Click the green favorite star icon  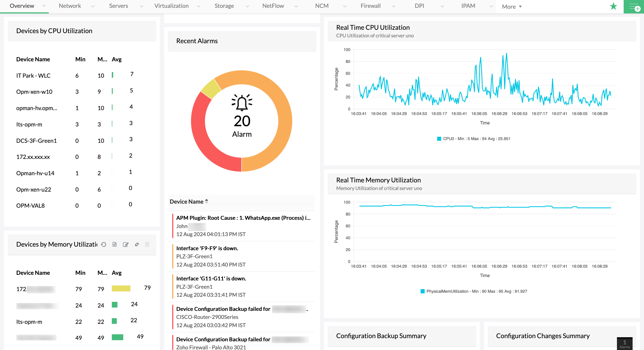coord(613,6)
